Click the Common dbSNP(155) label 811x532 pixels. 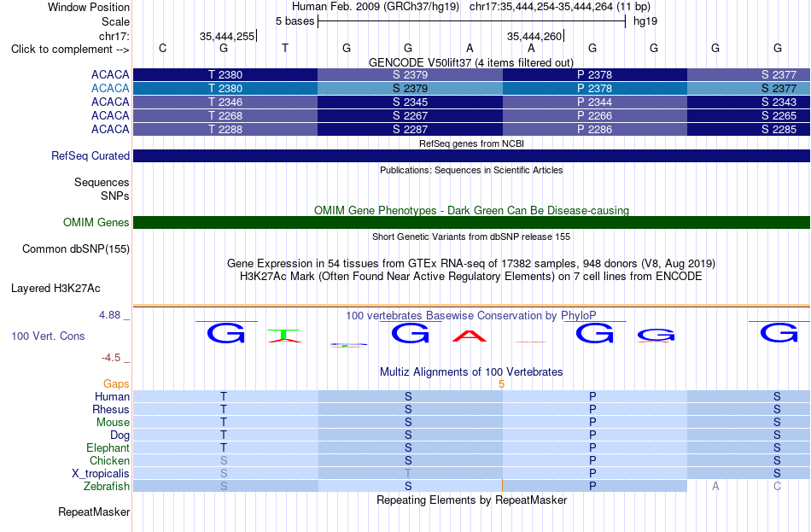[76, 249]
